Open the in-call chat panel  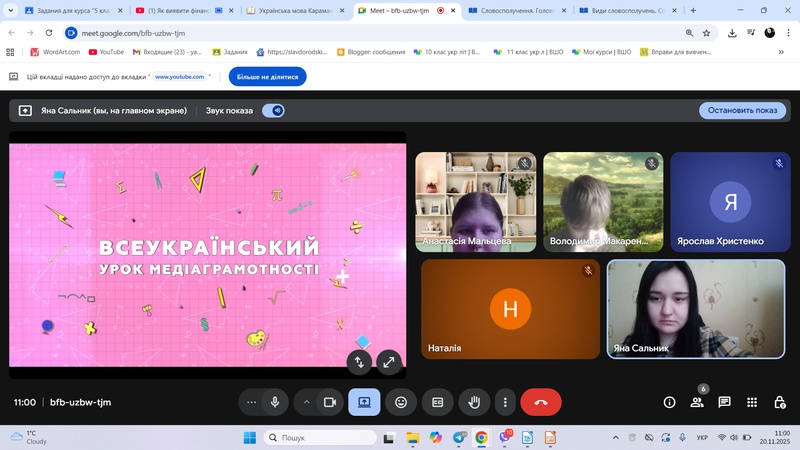(724, 402)
